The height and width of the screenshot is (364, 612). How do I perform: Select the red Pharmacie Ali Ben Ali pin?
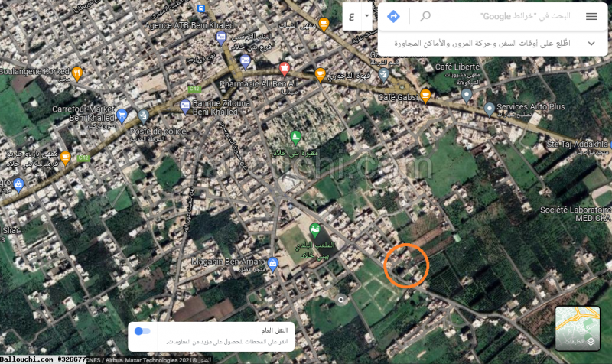pyautogui.click(x=285, y=69)
